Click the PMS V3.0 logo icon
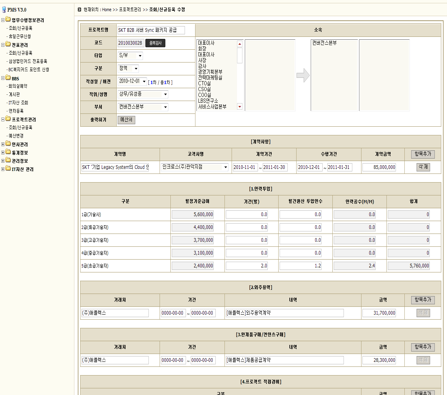 [4, 10]
